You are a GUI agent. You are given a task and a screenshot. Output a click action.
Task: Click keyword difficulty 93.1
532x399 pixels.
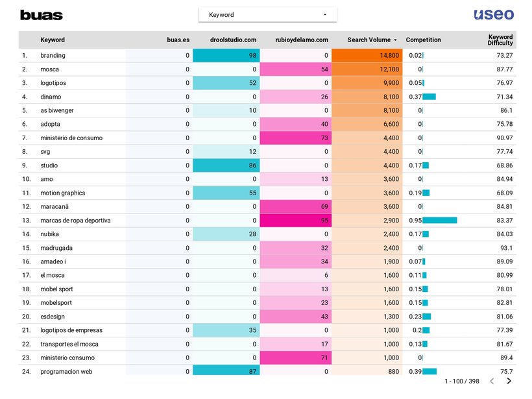click(x=507, y=248)
